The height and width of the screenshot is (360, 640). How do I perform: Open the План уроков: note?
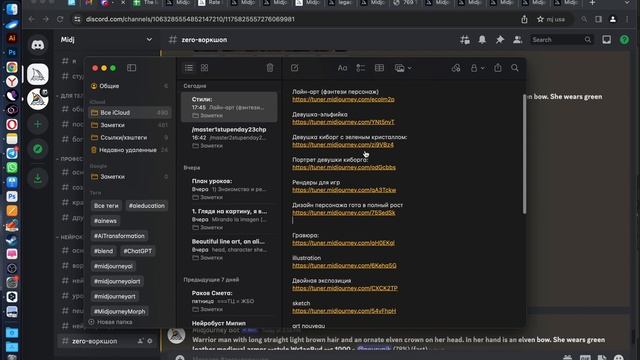pos(229,189)
